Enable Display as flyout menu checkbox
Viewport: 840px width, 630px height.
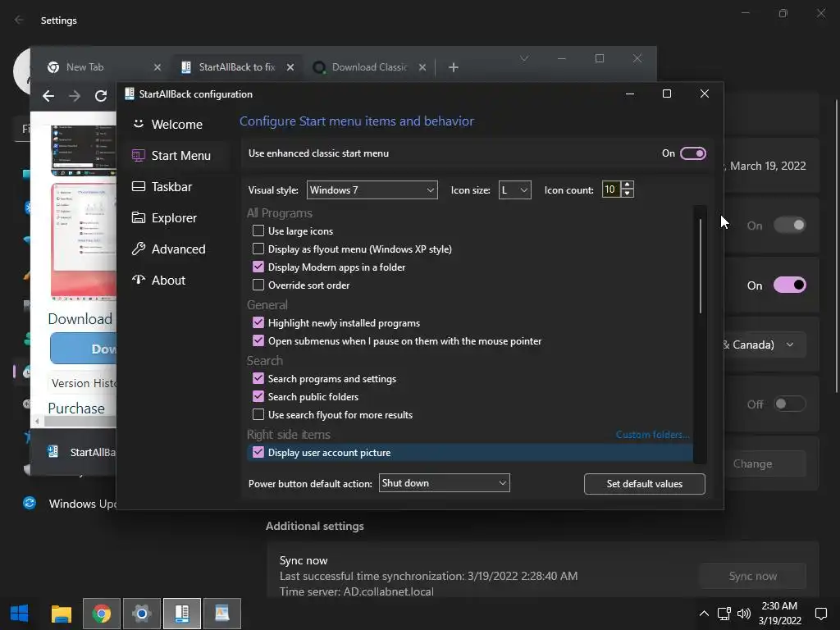258,249
